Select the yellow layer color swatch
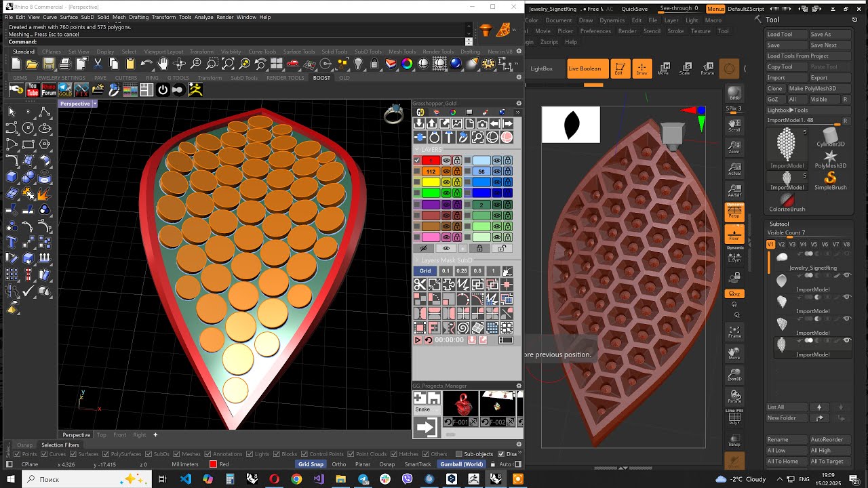The image size is (868, 488). tap(431, 182)
